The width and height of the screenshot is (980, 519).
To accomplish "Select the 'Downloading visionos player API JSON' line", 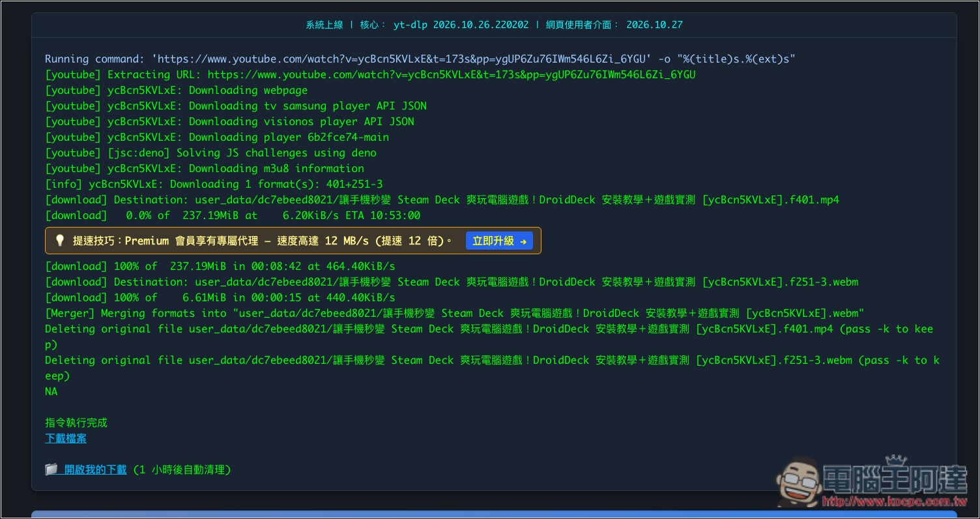I will 229,121.
